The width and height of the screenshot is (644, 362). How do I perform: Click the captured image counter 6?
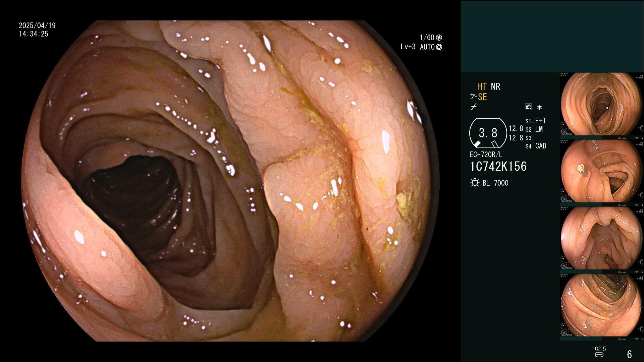[629, 354]
